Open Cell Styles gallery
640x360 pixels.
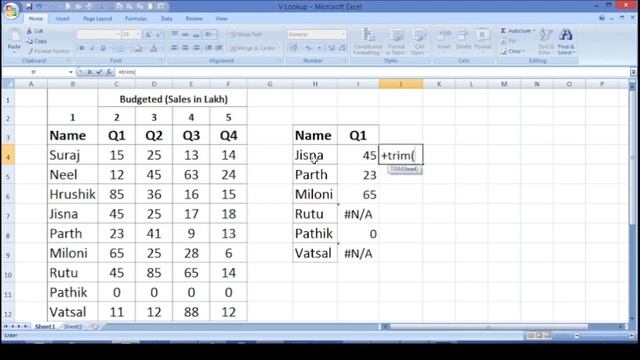418,41
